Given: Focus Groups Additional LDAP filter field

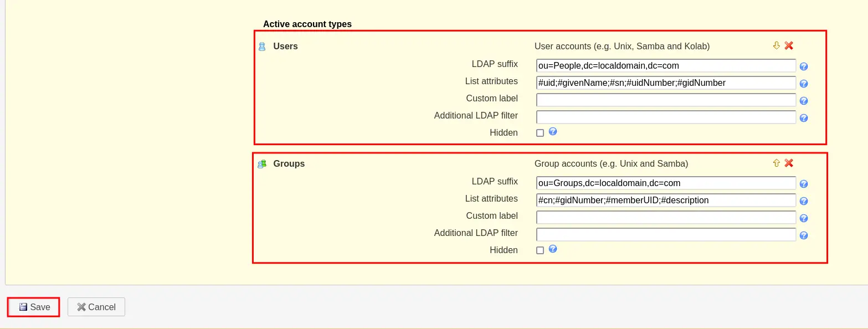Looking at the screenshot, I should [666, 234].
